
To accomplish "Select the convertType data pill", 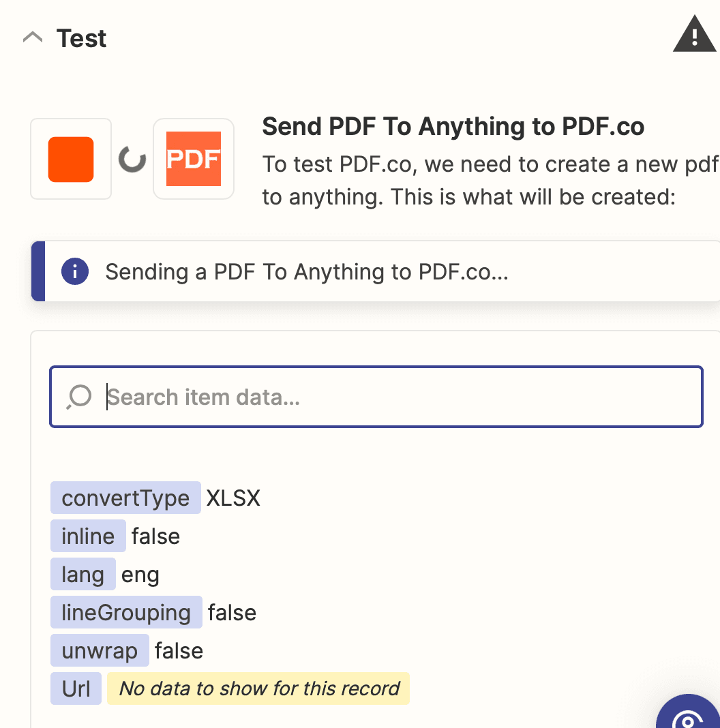I will 125,498.
